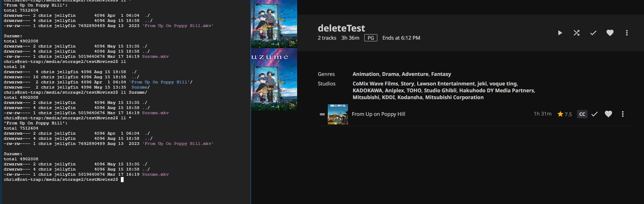View CoMix Wave Films studio
The height and width of the screenshot is (204, 644).
(375, 84)
